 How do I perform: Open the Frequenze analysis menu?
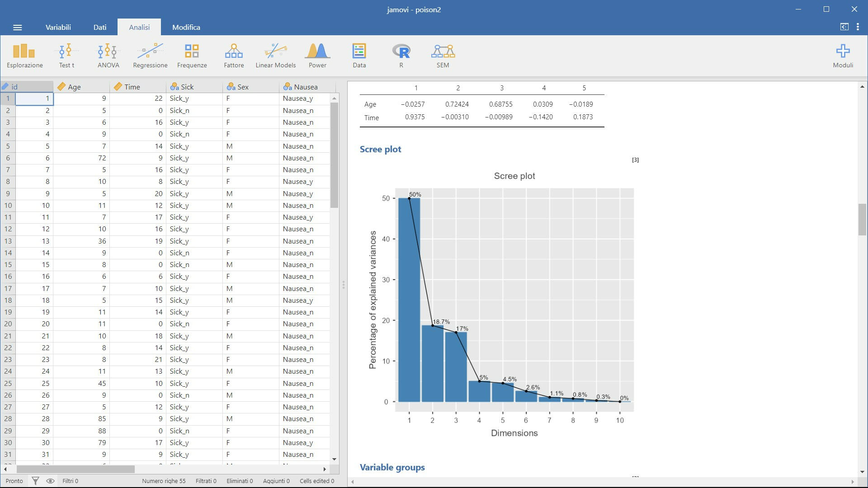192,56
